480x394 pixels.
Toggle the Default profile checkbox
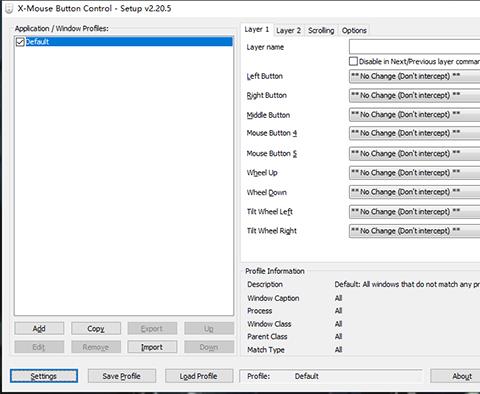tap(20, 42)
